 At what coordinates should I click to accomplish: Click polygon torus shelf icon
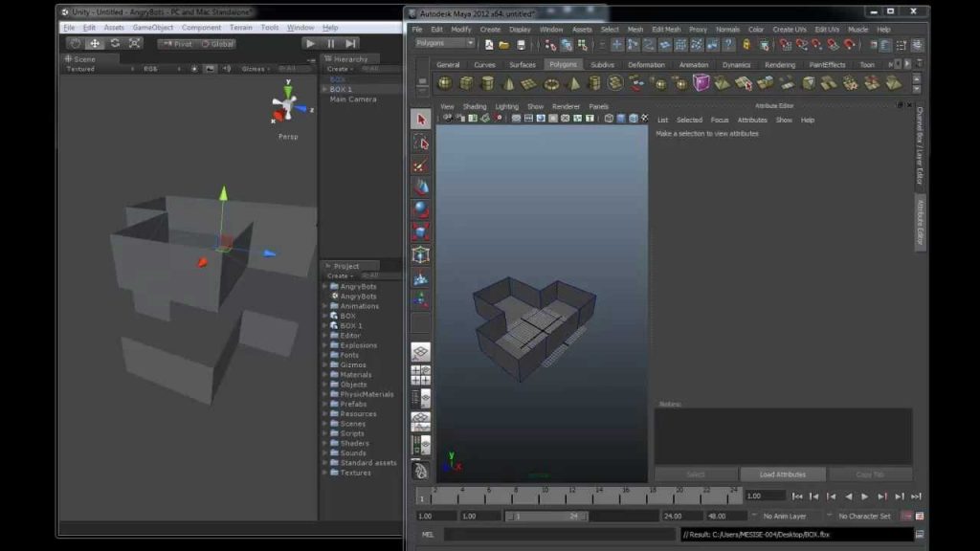tap(551, 83)
